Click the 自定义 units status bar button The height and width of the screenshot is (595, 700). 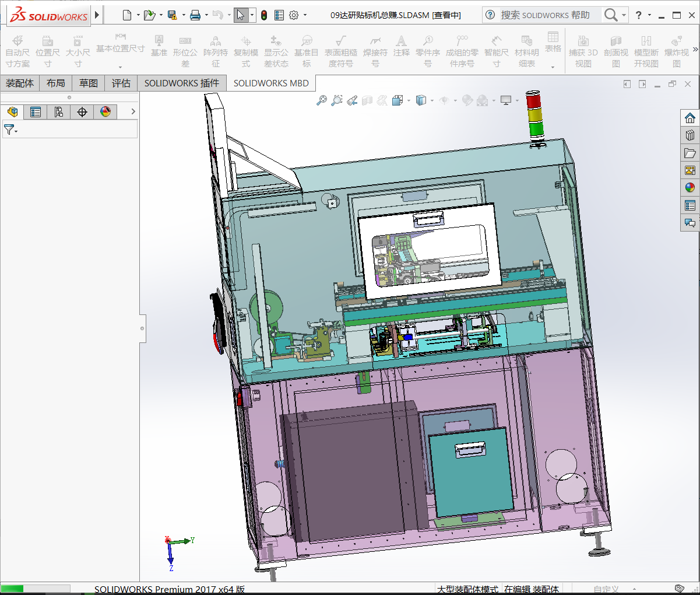tap(606, 589)
